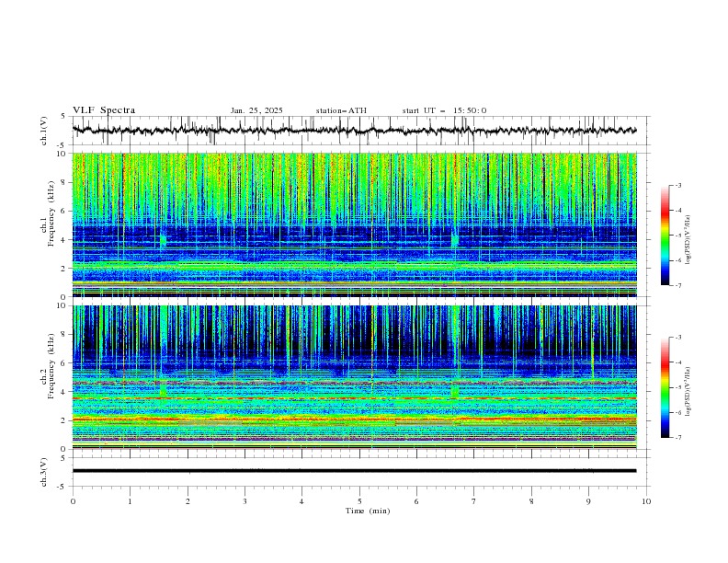
Task: Click the 'ch.3(V)' waveform axis label
Action: (44, 472)
